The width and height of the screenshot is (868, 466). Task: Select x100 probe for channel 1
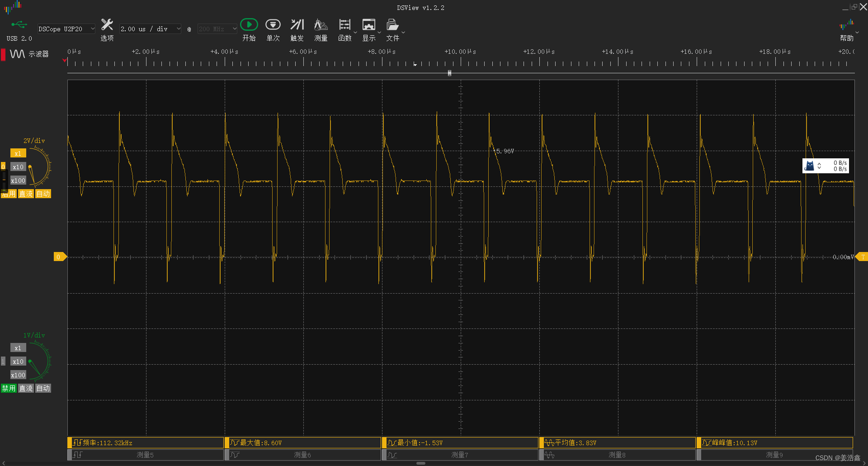(x=18, y=375)
